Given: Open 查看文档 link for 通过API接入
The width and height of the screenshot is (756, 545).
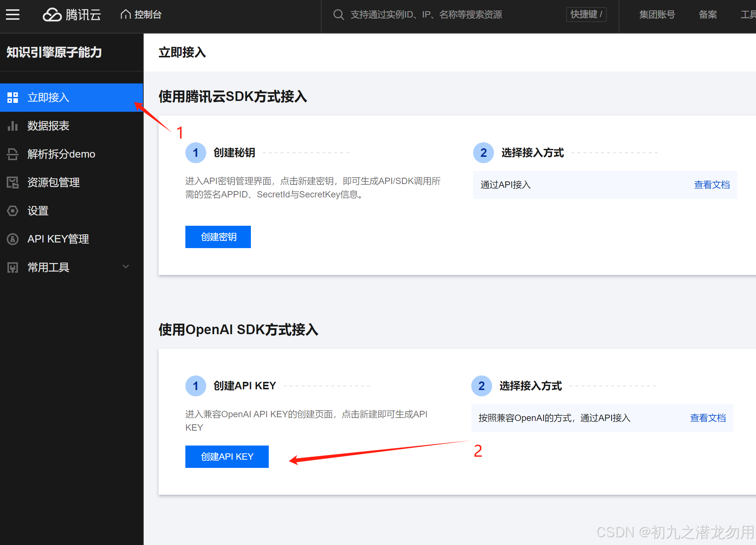Looking at the screenshot, I should [x=712, y=185].
